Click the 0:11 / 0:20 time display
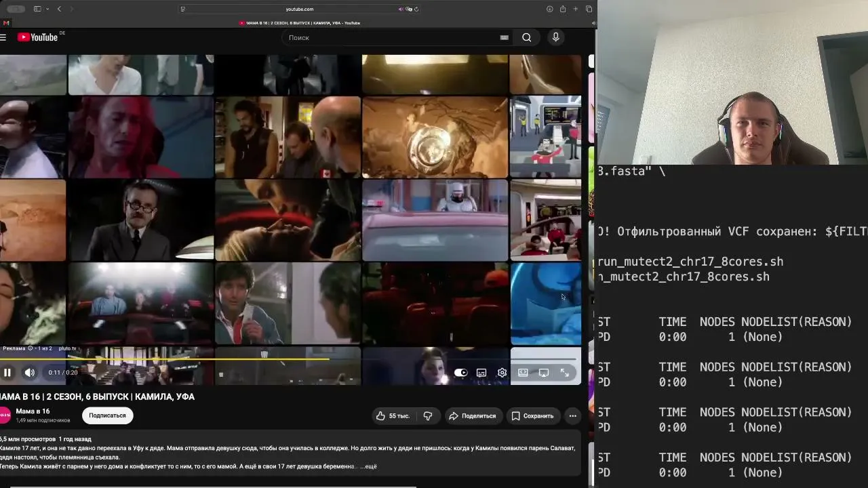This screenshot has width=868, height=488. click(63, 372)
